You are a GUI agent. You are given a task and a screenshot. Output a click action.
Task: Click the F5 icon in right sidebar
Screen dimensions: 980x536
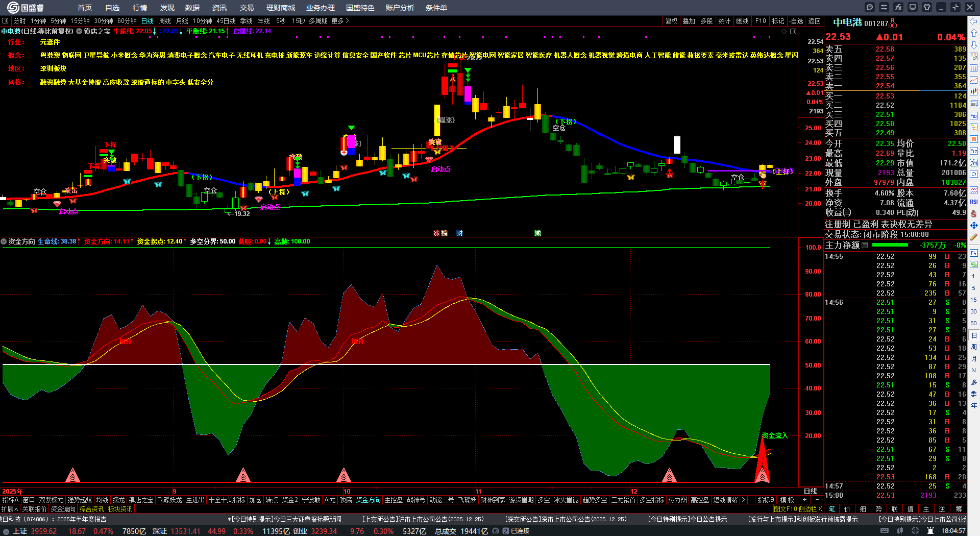974,253
